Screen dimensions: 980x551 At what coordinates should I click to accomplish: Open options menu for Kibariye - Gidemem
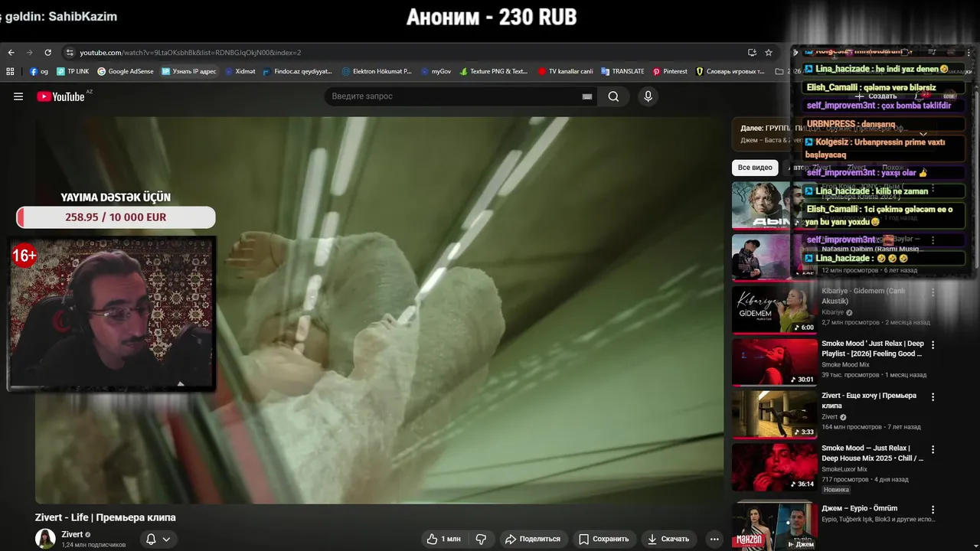933,292
